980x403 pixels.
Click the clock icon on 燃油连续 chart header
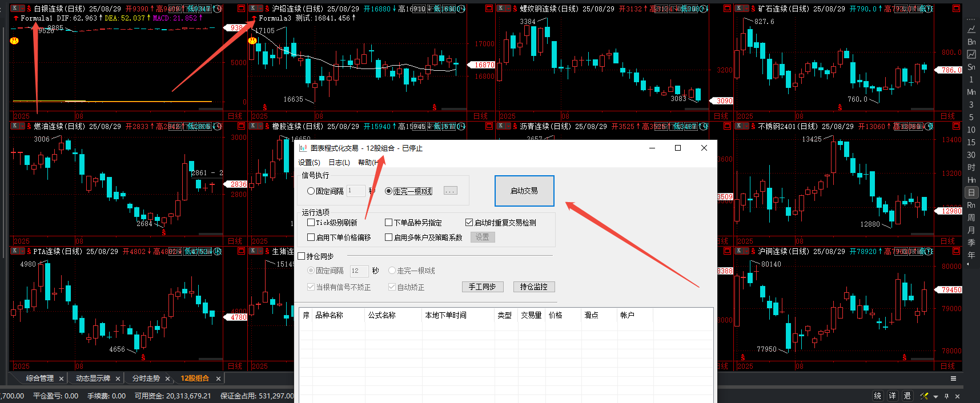(218, 126)
